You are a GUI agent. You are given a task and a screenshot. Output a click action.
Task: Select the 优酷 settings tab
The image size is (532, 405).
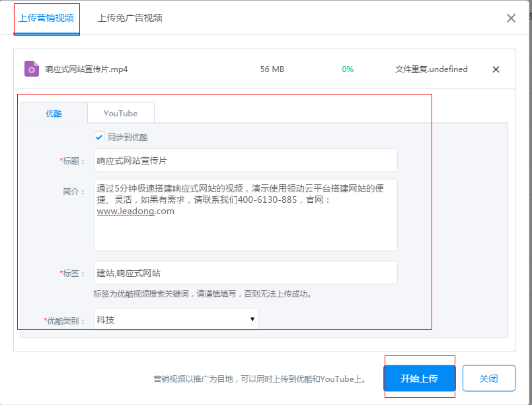tap(53, 113)
